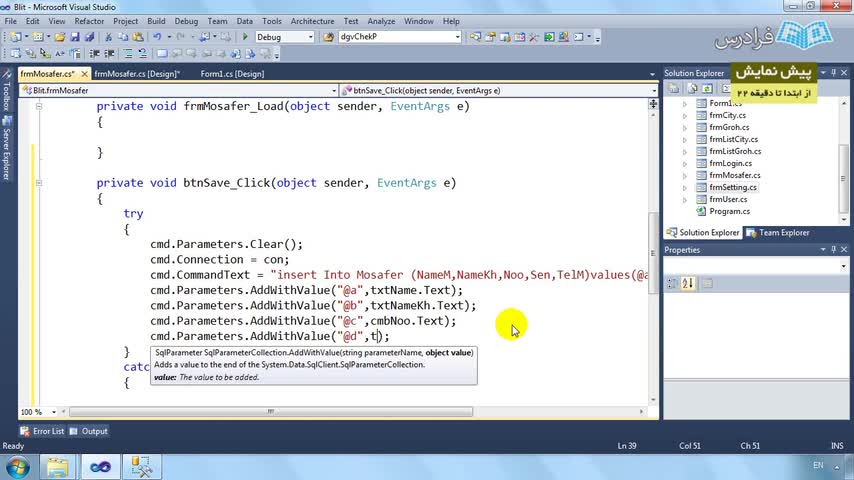Open the Build menu
The width and height of the screenshot is (854, 480).
point(156,21)
